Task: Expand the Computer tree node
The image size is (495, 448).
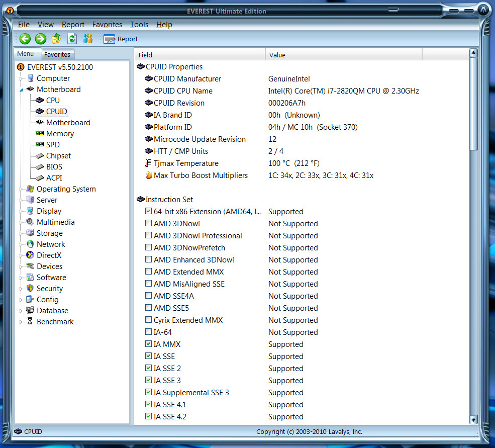Action: tap(21, 78)
